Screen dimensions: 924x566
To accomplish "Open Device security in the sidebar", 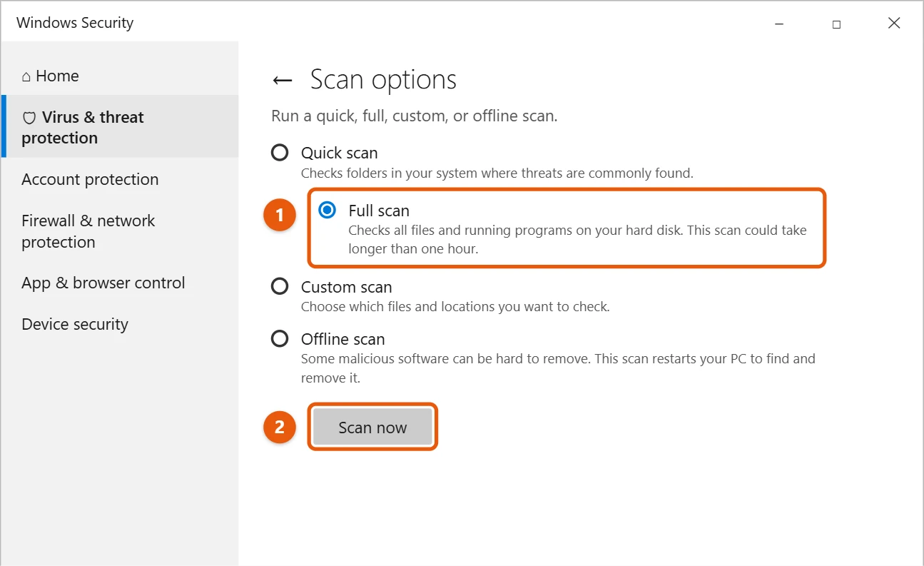I will [75, 325].
